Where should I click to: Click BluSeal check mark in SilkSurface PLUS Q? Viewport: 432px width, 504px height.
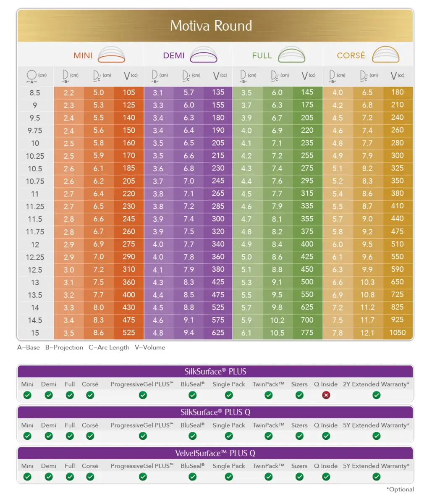point(192,436)
